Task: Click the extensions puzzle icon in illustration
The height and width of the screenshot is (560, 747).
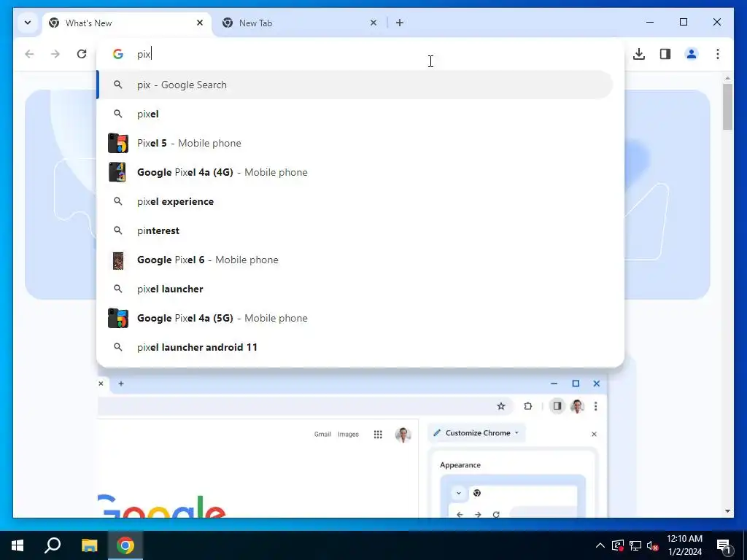Action: click(x=527, y=406)
